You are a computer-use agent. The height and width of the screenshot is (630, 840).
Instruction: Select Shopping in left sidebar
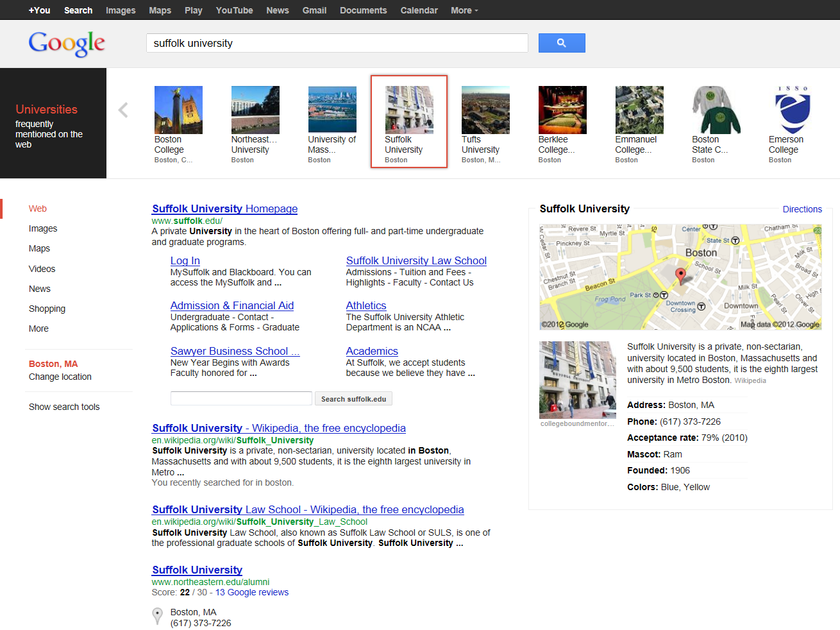pyautogui.click(x=47, y=309)
